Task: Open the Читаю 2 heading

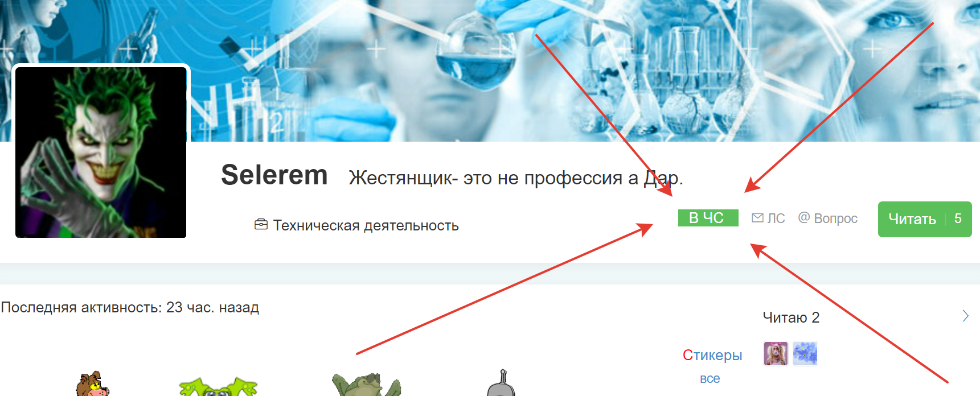Action: pyautogui.click(x=791, y=317)
